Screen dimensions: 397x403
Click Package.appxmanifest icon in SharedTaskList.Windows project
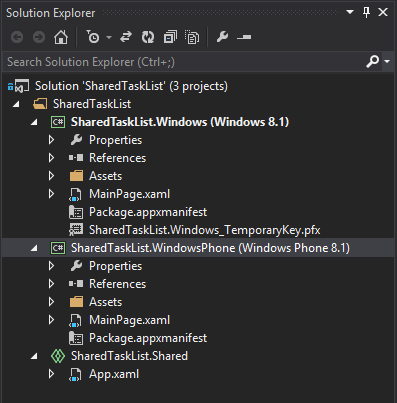[76, 212]
